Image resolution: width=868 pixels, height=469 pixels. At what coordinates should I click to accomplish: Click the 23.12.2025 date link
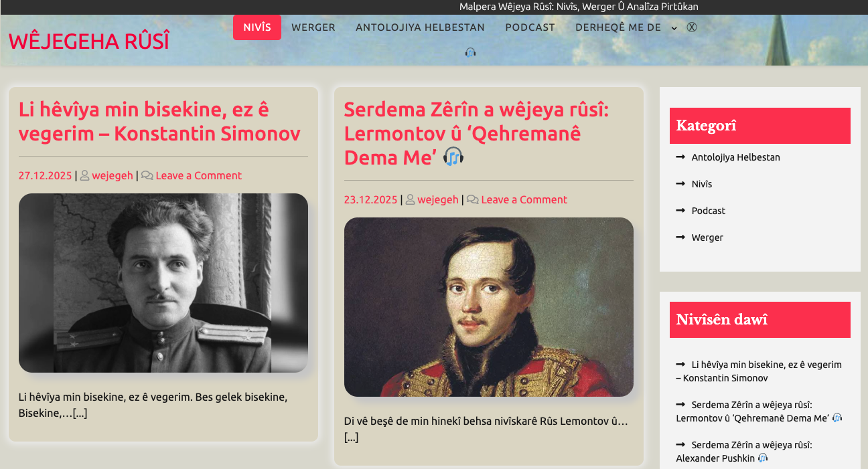tap(370, 199)
